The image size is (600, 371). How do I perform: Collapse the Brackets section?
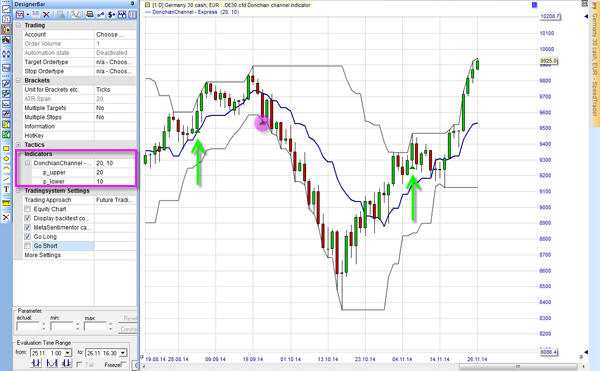click(18, 80)
